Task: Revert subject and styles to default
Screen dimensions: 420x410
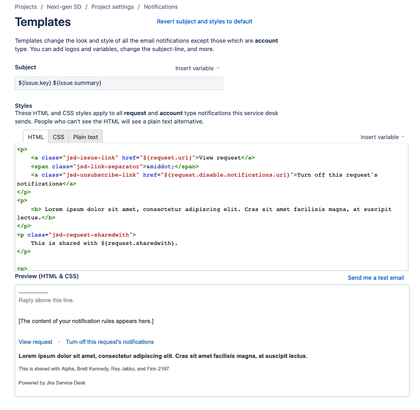Action: 204,21
